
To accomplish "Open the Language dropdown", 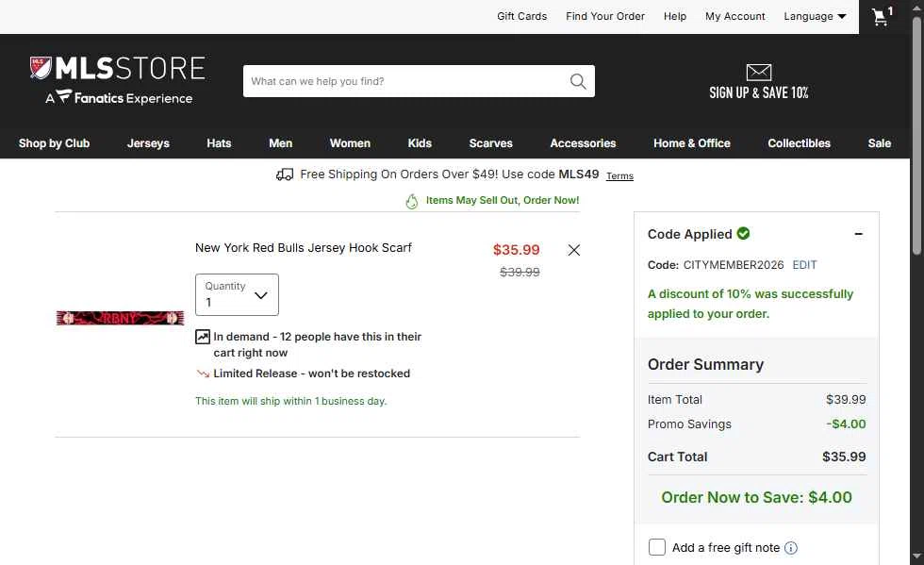I will click(x=815, y=17).
